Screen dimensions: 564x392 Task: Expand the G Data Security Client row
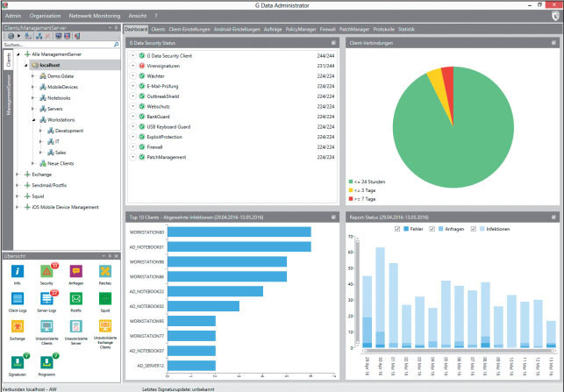132,56
